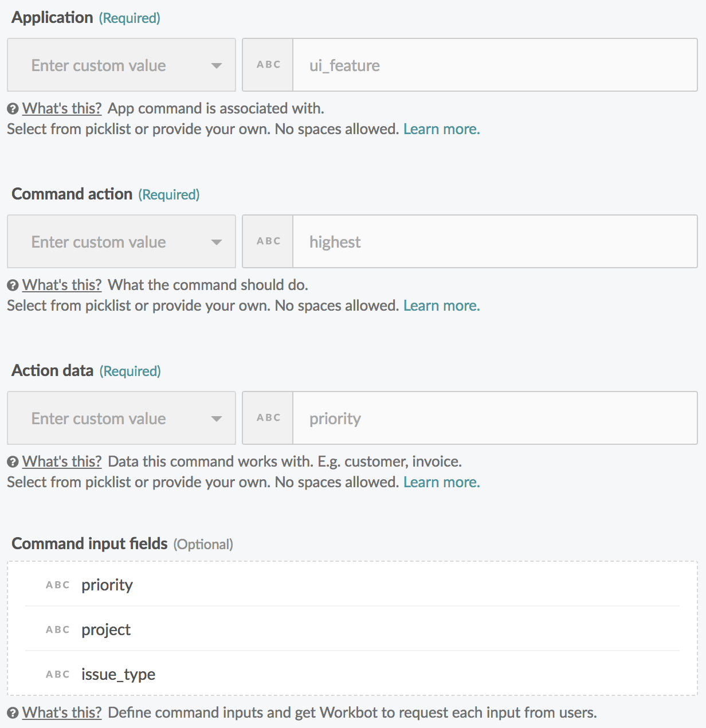The height and width of the screenshot is (728, 706).
Task: Open Learn more link under Application
Action: [441, 130]
